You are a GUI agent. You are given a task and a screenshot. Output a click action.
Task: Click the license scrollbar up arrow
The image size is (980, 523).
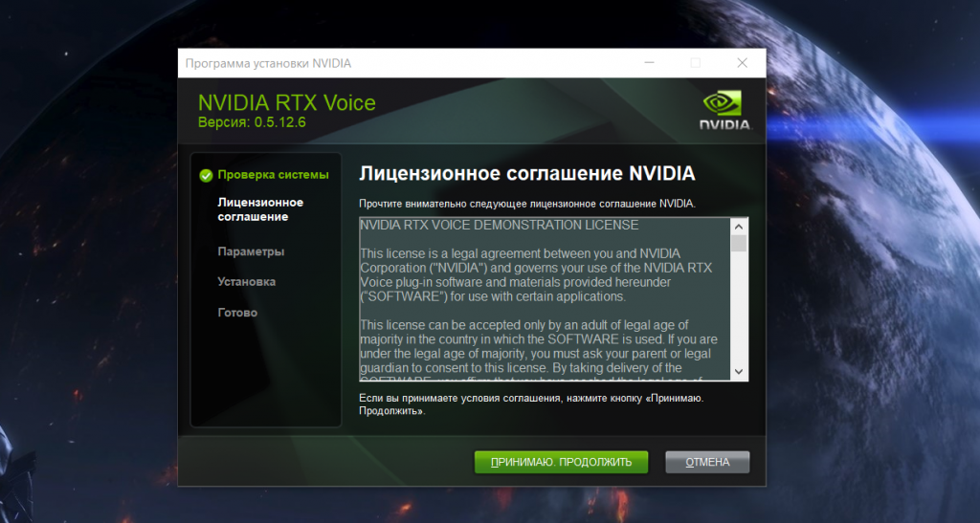(738, 227)
